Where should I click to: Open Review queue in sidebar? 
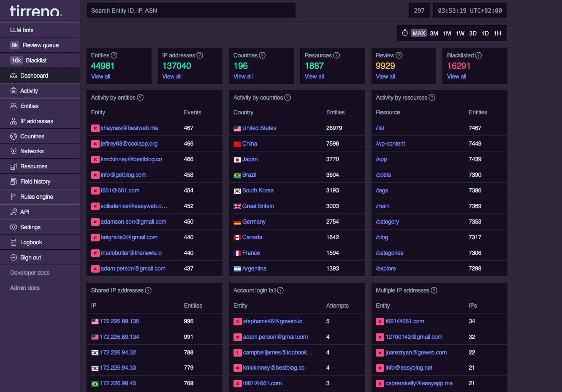[40, 45]
